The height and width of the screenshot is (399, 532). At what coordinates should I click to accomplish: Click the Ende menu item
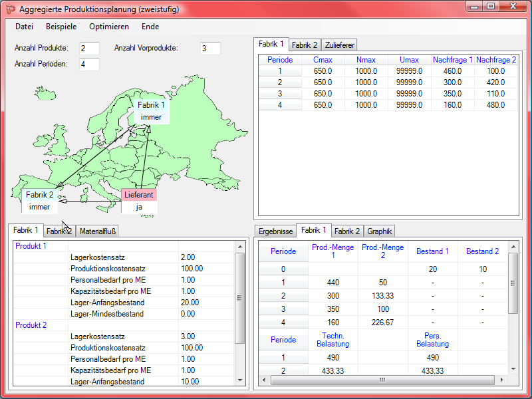(150, 27)
